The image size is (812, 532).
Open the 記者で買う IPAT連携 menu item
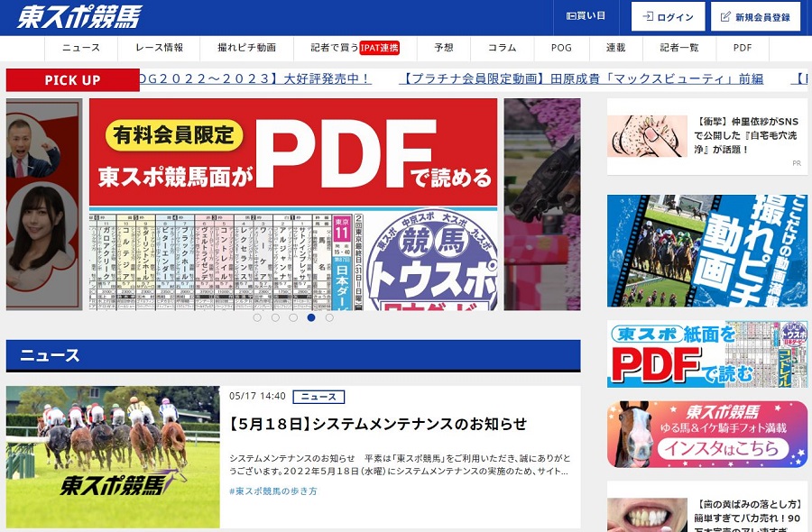(355, 48)
